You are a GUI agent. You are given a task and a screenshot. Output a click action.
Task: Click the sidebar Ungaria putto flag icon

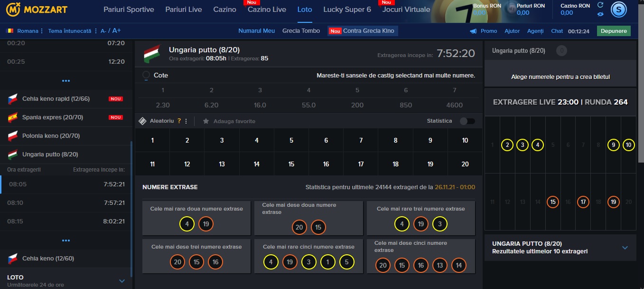click(13, 154)
